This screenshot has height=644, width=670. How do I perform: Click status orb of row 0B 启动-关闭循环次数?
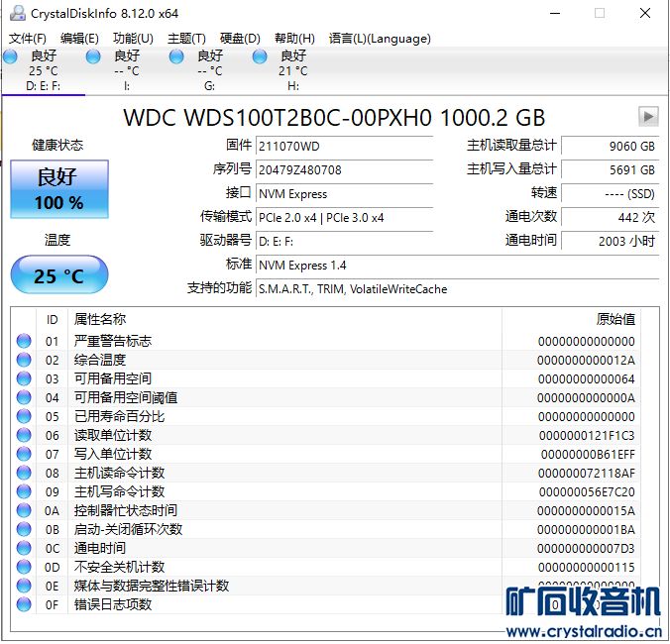(24, 529)
